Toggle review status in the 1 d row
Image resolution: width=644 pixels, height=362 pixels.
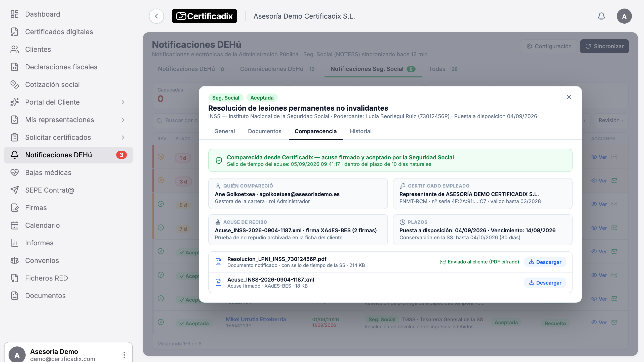(x=161, y=157)
